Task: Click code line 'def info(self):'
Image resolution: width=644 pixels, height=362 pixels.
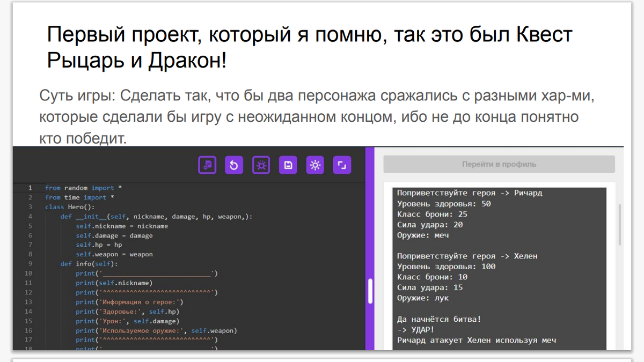Action: (x=89, y=264)
